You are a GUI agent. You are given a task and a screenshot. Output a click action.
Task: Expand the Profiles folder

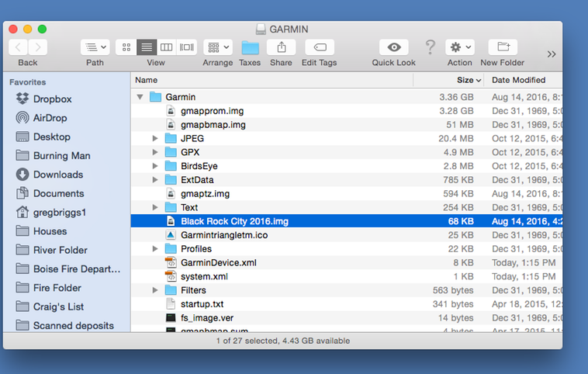155,249
